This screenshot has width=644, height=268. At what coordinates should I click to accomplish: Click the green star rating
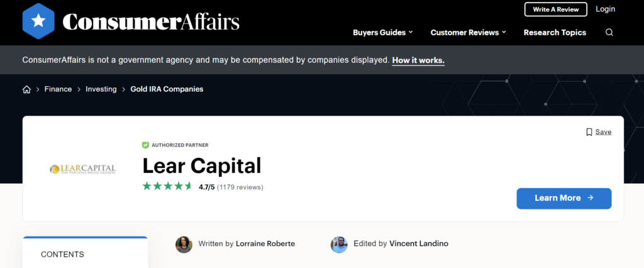point(167,186)
